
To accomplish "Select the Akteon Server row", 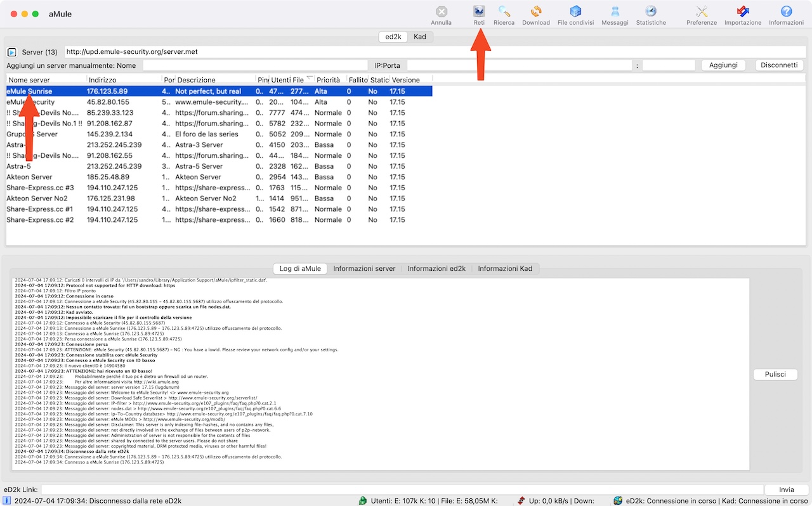I will click(x=219, y=177).
